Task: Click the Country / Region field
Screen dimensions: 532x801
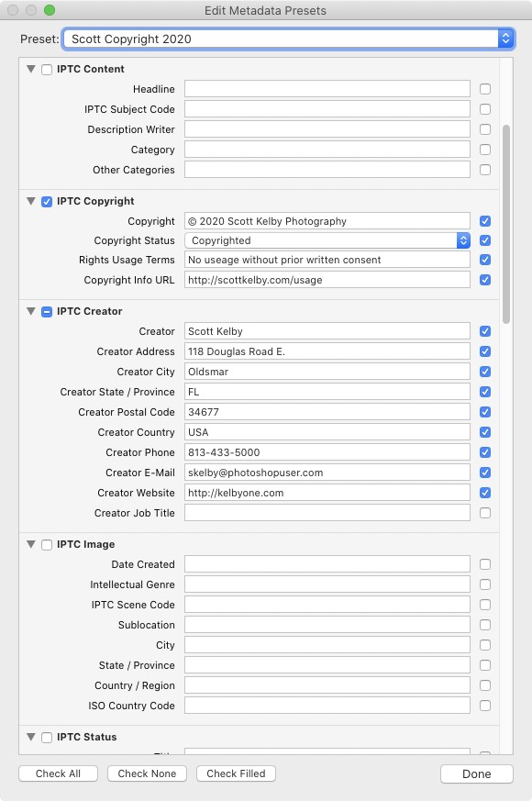Action: tap(327, 685)
